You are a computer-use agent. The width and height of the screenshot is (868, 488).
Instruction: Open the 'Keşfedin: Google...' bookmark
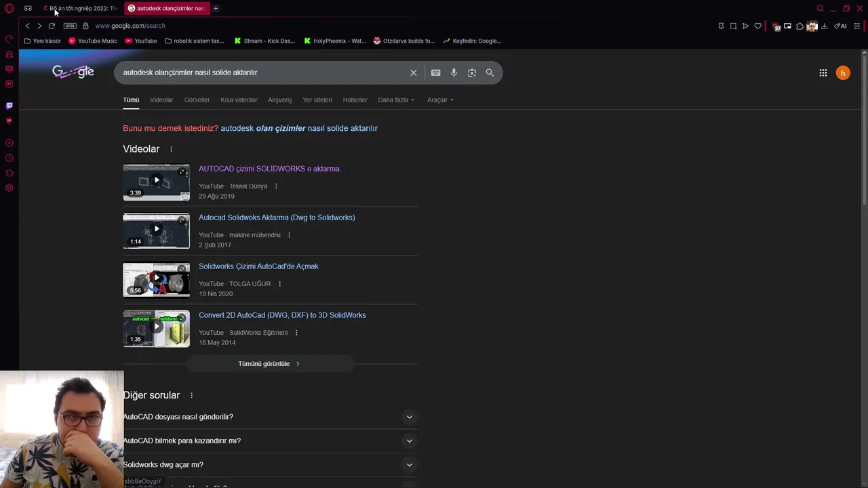point(472,41)
